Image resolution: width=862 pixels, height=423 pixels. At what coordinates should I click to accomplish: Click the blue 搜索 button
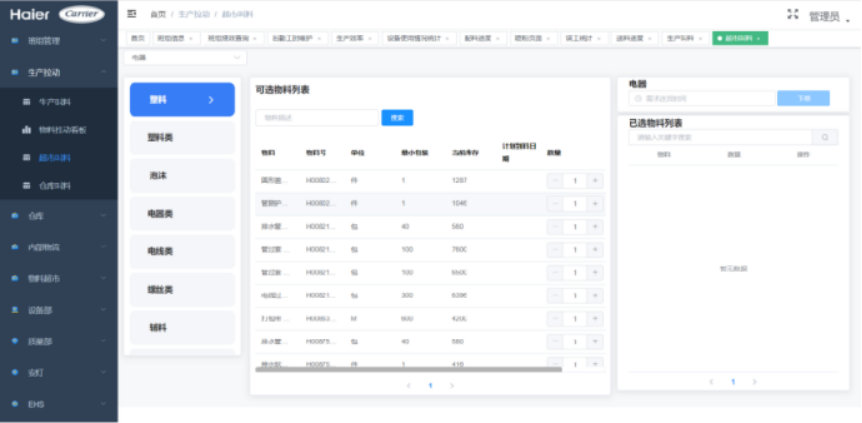(397, 118)
